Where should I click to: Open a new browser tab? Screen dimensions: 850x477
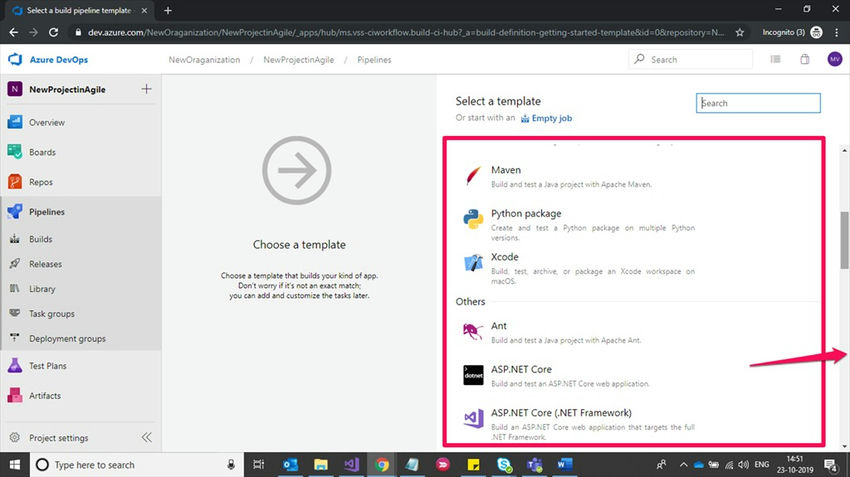tap(168, 10)
